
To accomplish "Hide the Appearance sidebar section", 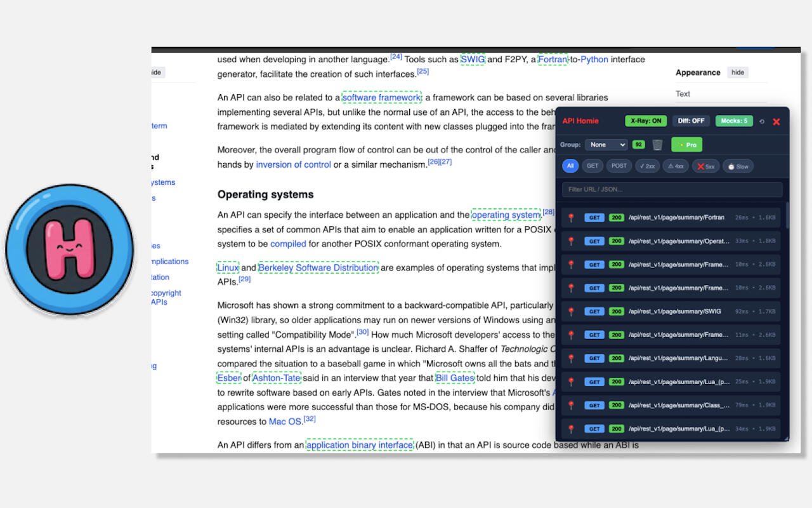I will [737, 72].
